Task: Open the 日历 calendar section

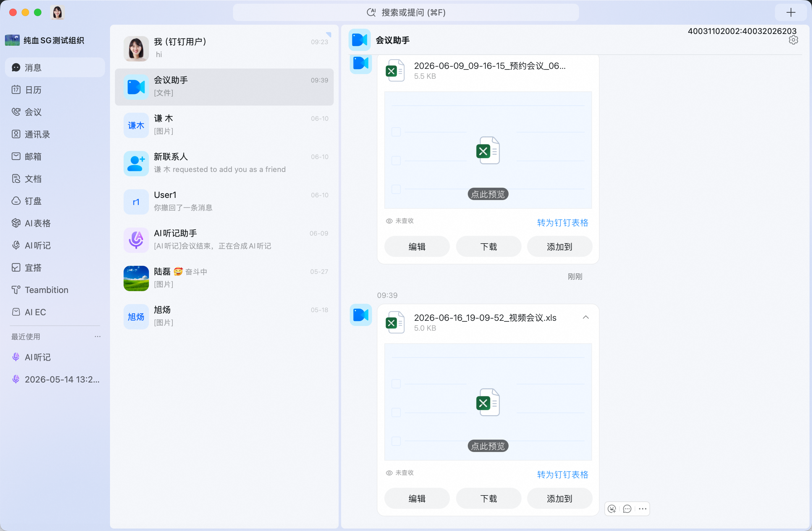Action: [55, 90]
